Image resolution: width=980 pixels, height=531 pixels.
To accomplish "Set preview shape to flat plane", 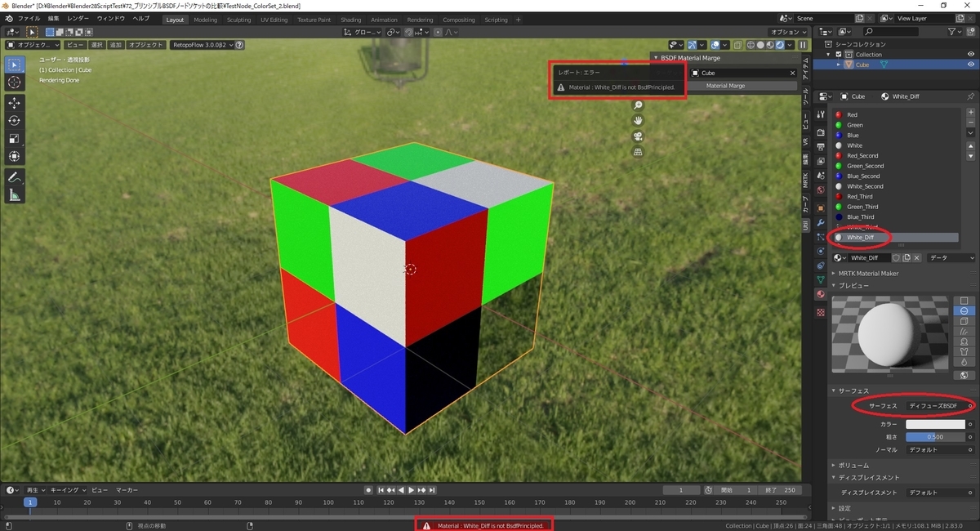I will [x=964, y=301].
